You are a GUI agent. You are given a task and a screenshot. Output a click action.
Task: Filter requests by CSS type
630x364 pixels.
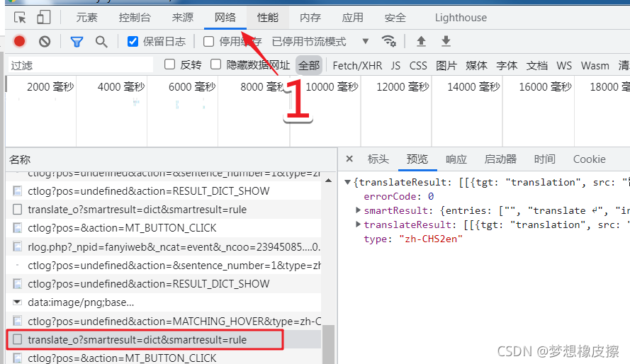418,65
